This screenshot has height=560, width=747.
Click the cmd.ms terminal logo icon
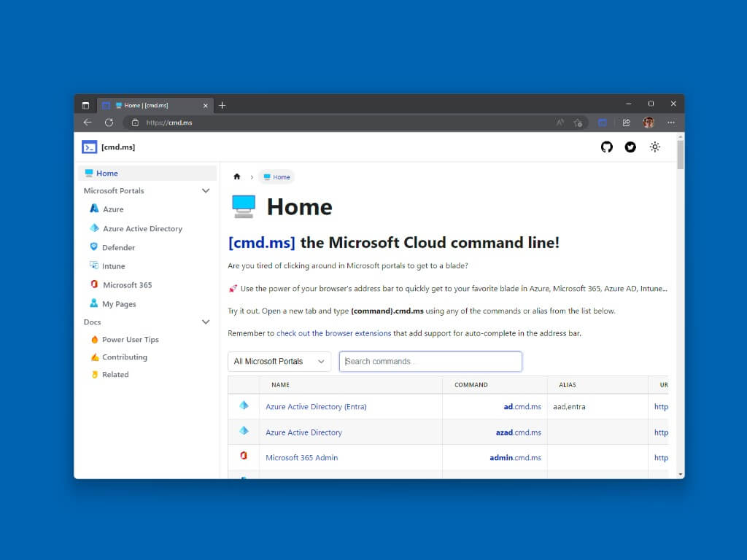click(89, 147)
